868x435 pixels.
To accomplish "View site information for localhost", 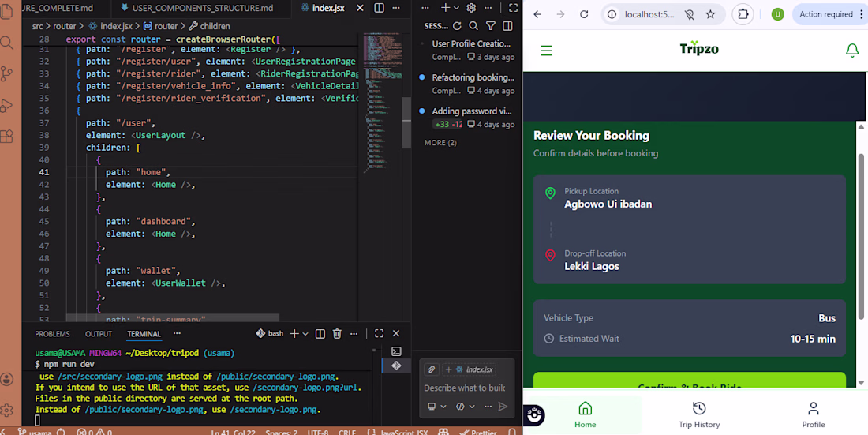I will coord(612,14).
